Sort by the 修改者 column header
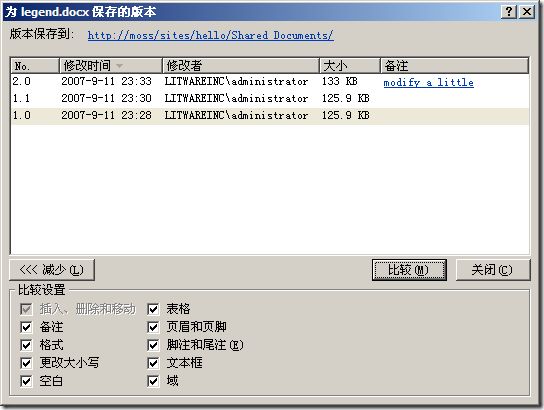This screenshot has width=544, height=410. (x=241, y=66)
